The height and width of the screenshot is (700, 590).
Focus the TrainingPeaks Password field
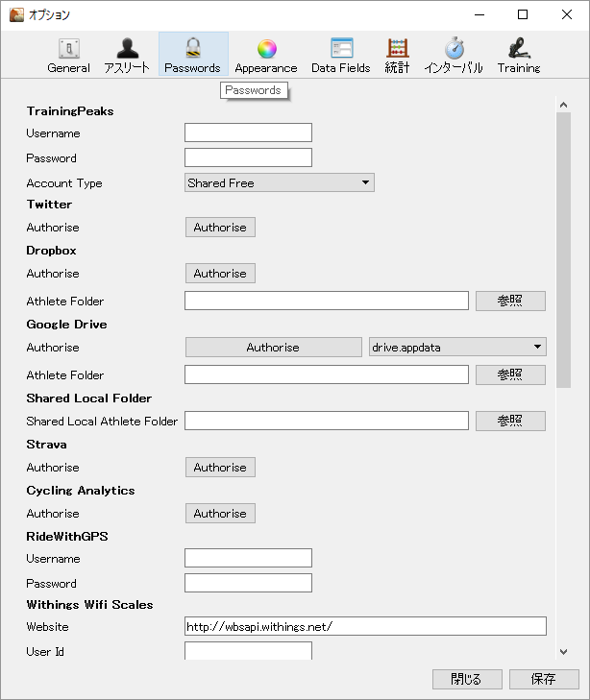248,157
